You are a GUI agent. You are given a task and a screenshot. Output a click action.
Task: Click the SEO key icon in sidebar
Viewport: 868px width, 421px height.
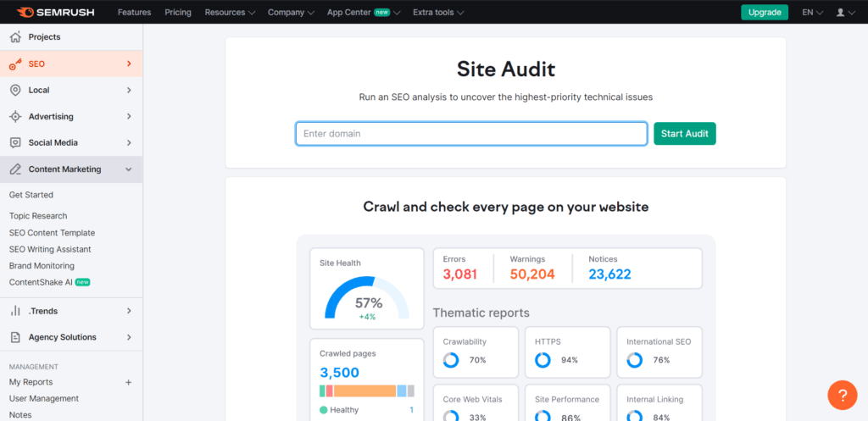tap(14, 64)
